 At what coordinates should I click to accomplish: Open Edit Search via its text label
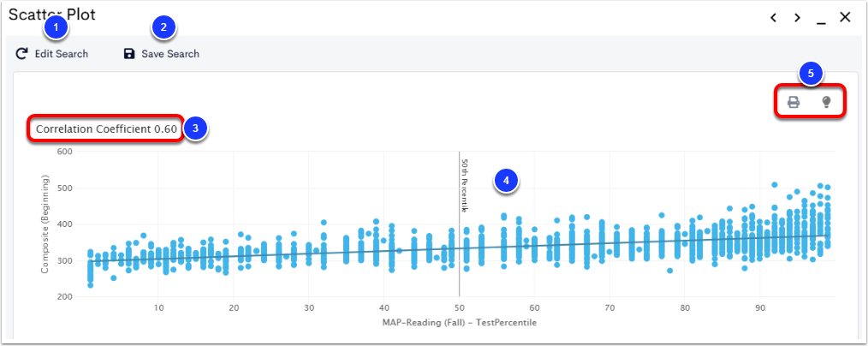pos(62,54)
